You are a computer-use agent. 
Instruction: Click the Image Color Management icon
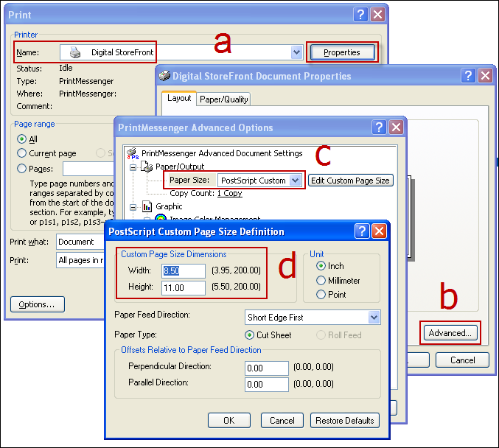coord(161,217)
